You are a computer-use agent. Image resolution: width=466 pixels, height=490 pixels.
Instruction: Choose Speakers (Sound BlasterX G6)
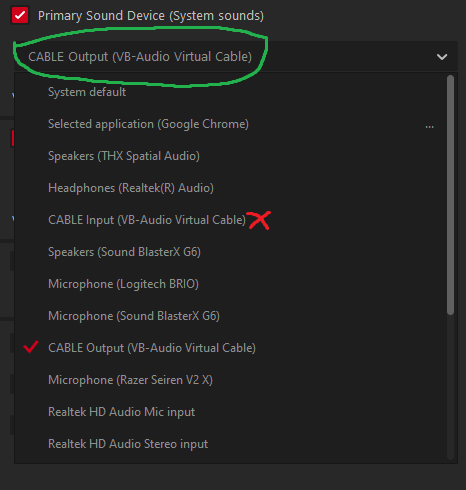(230, 252)
